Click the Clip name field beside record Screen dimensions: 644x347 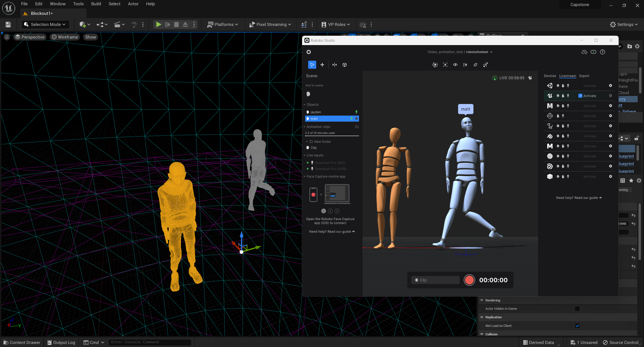coord(435,280)
